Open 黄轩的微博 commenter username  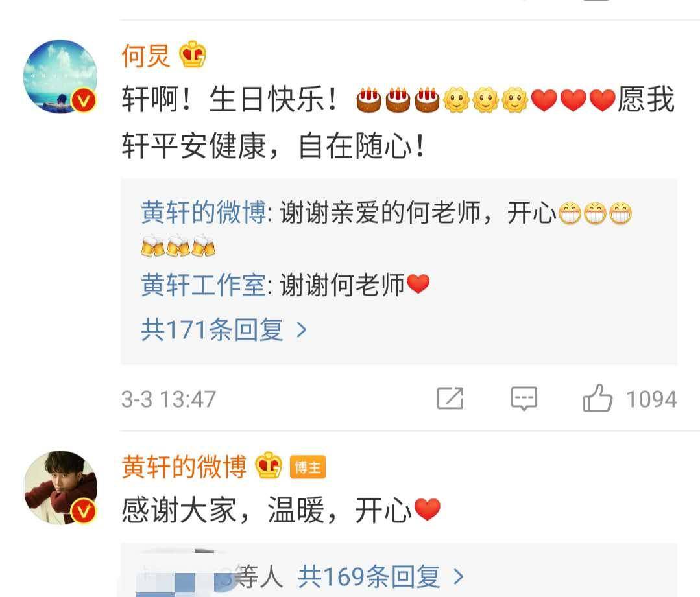pos(184,467)
